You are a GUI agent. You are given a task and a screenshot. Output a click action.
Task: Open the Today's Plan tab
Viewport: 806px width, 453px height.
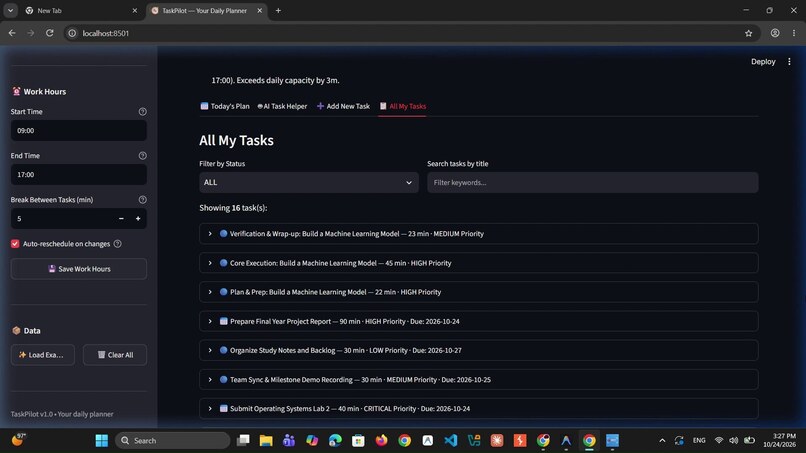click(x=225, y=106)
